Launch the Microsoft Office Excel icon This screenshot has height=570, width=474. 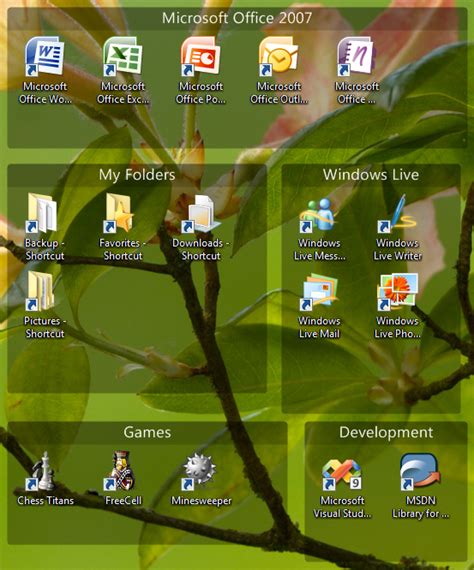click(122, 56)
